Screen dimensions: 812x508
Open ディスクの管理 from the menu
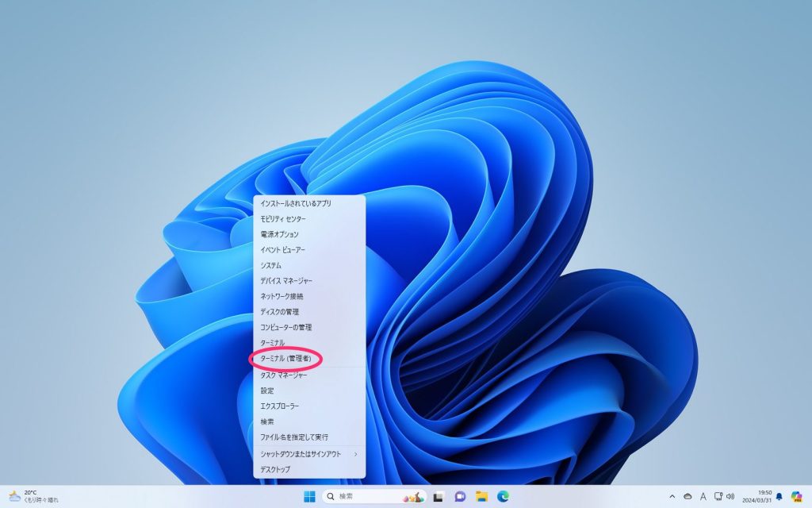click(x=309, y=312)
